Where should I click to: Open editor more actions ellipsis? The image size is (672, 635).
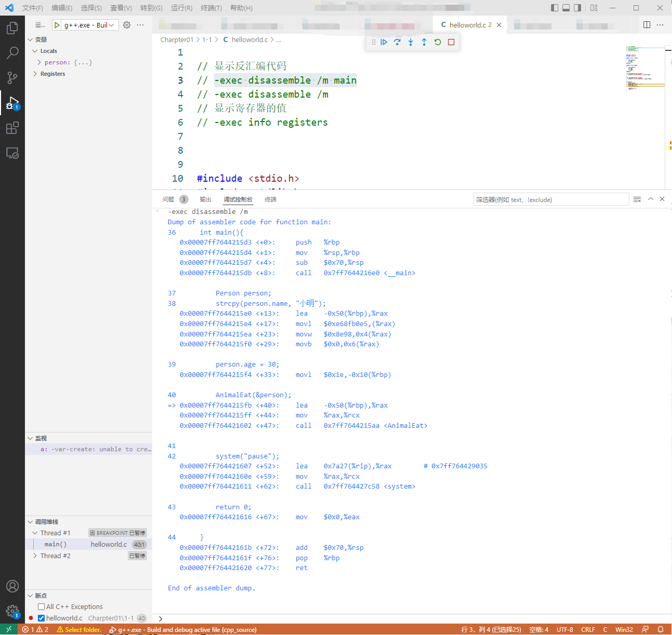click(660, 24)
